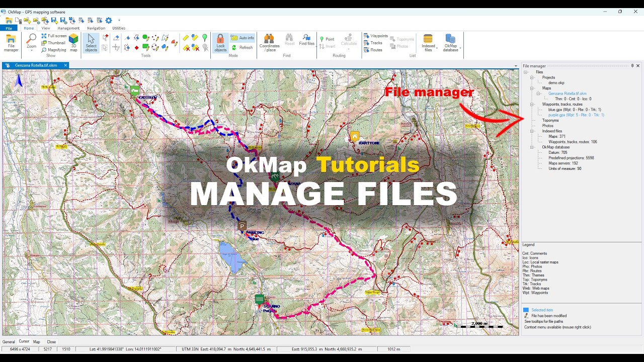644x362 pixels.
Task: Click the eraser tool in Tools
Action: tap(116, 38)
